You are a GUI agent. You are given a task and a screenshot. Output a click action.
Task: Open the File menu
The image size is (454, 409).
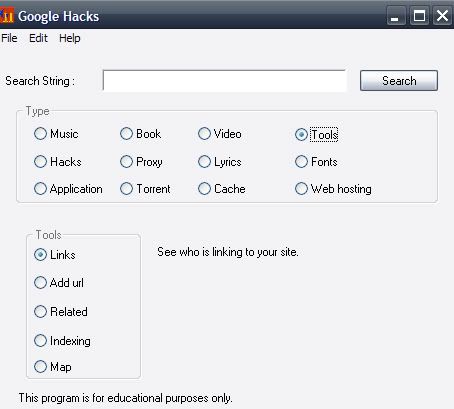coord(9,38)
